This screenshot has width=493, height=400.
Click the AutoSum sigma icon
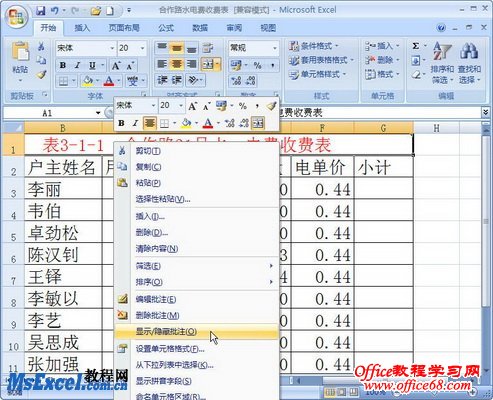point(416,46)
